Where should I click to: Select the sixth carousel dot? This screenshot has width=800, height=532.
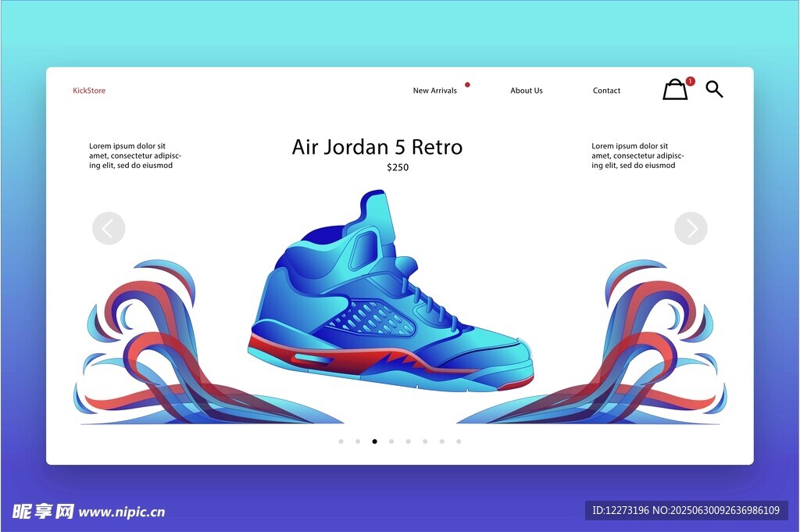click(x=425, y=441)
